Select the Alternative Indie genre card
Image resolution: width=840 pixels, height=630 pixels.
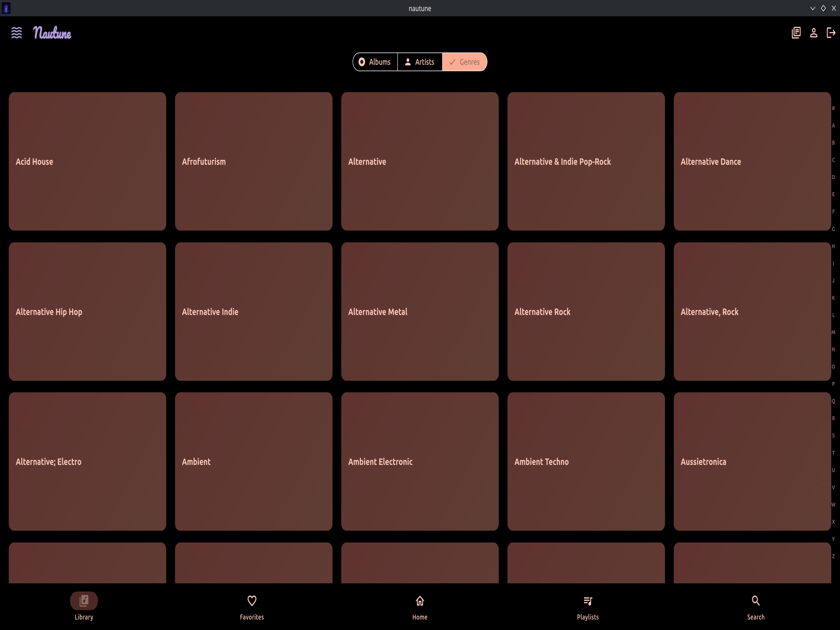[x=254, y=312]
